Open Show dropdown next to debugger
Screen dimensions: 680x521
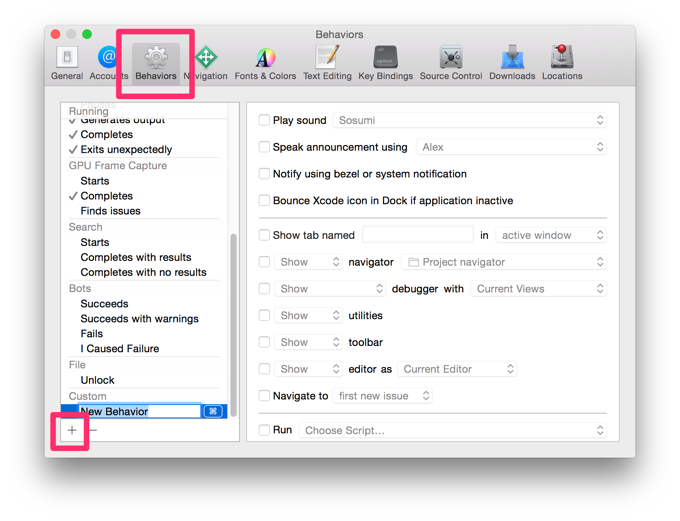pyautogui.click(x=330, y=289)
